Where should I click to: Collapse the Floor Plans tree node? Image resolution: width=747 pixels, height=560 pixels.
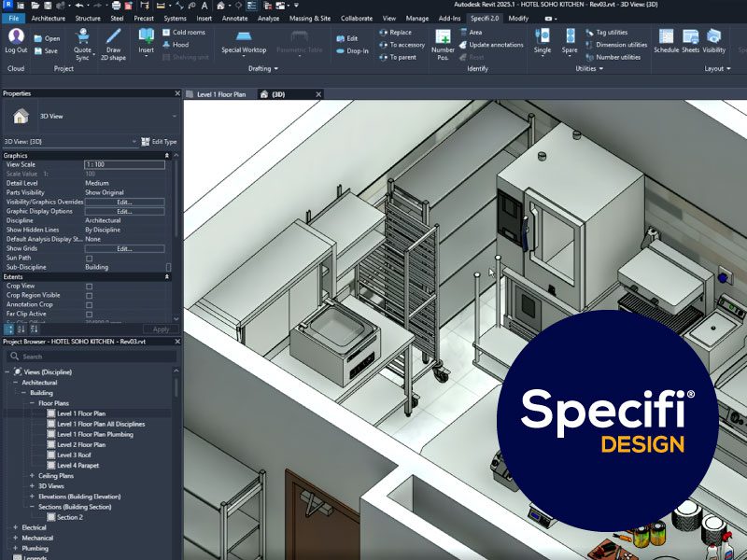(32, 403)
